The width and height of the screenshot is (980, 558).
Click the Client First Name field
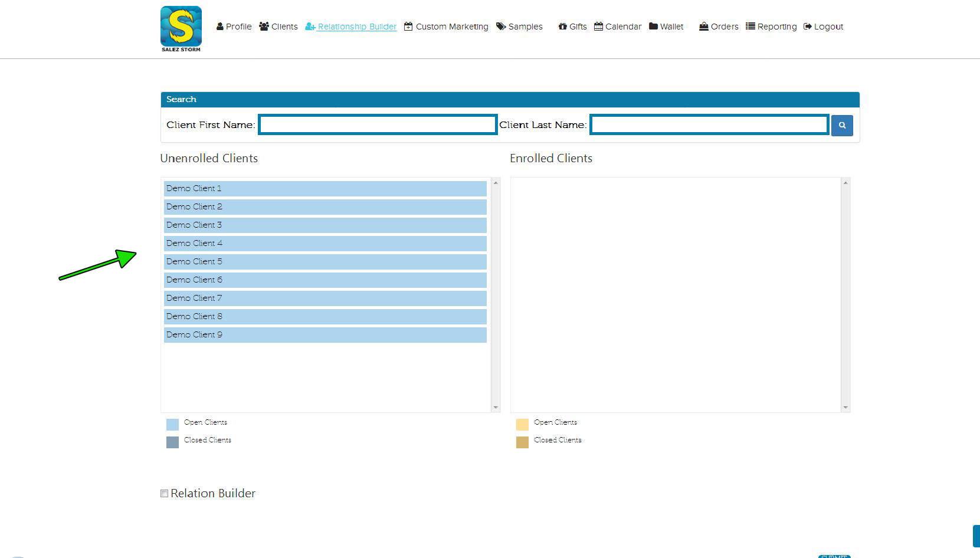pos(378,125)
